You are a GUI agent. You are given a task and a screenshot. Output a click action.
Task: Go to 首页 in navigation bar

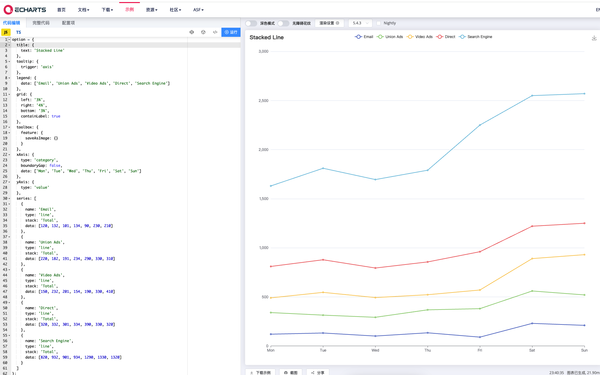[61, 10]
